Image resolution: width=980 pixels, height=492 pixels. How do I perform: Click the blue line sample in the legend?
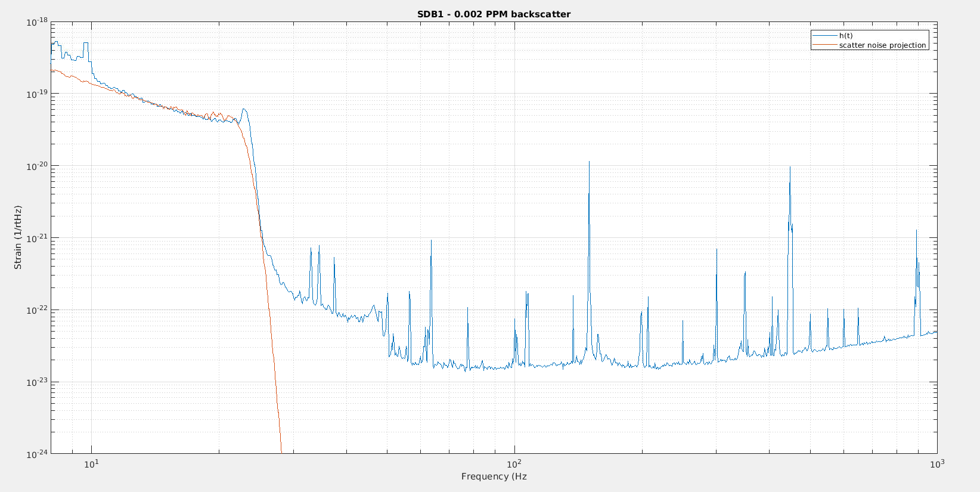pos(825,36)
